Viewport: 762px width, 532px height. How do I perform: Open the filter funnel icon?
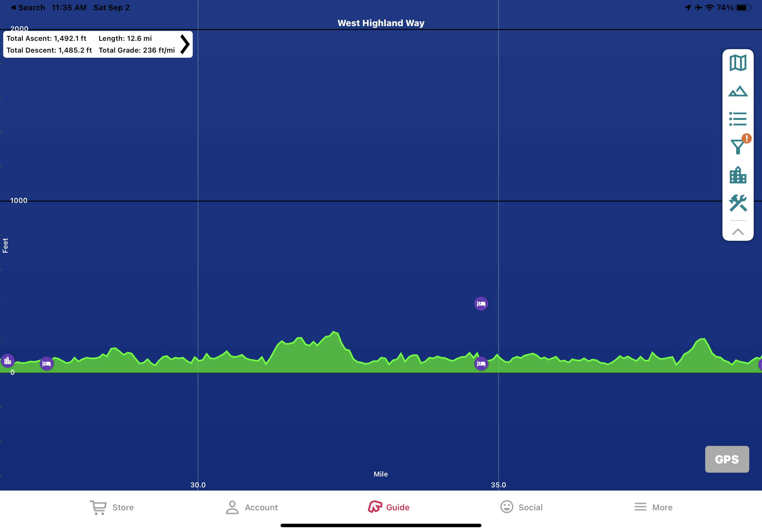[x=737, y=146]
